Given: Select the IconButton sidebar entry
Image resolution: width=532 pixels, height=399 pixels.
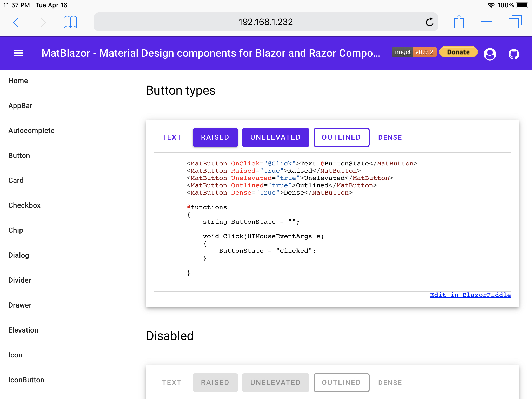Looking at the screenshot, I should pyautogui.click(x=26, y=380).
